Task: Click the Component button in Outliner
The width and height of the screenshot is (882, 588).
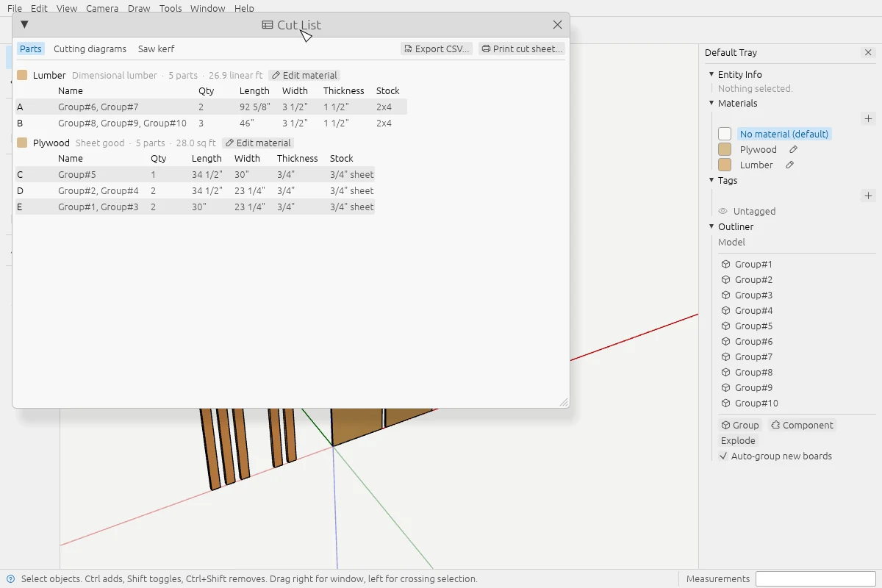Action: pyautogui.click(x=802, y=425)
